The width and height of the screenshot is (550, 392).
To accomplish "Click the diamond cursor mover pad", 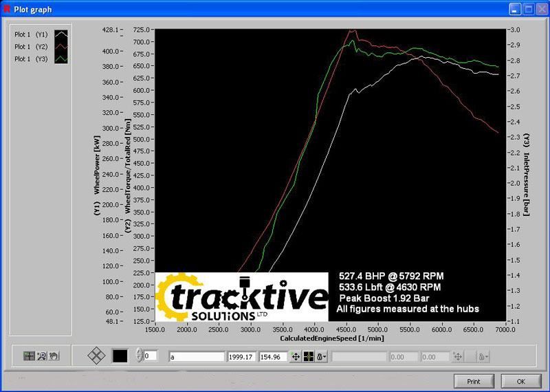I will point(96,356).
